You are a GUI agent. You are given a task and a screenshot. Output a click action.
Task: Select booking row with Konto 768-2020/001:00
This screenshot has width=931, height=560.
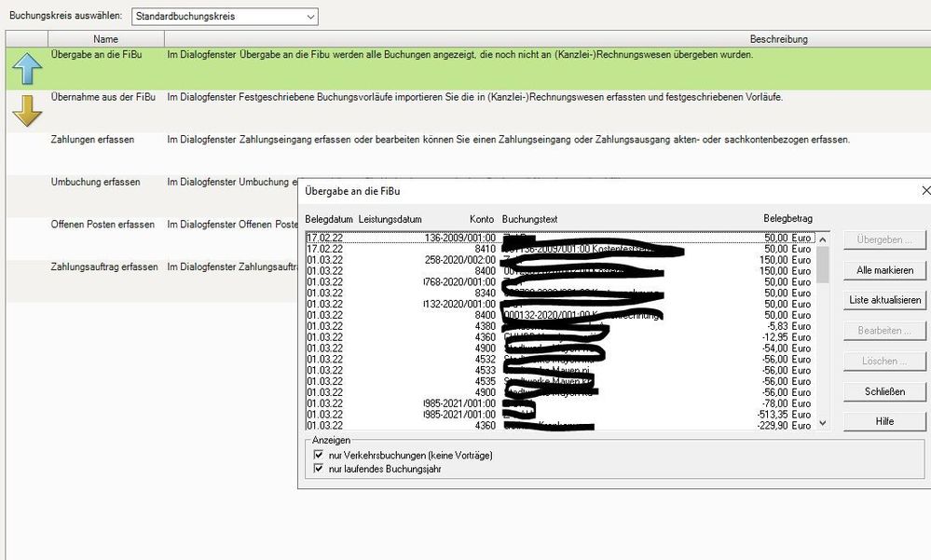pos(560,282)
